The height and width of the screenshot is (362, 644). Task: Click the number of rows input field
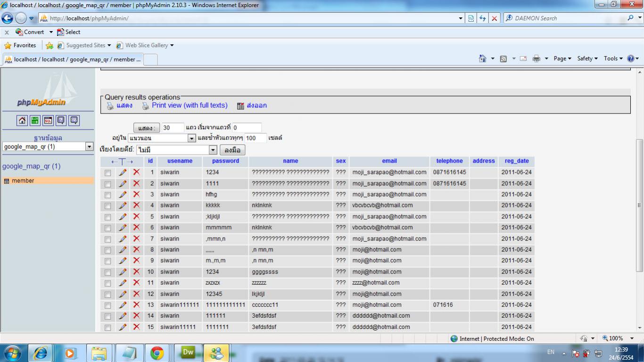pyautogui.click(x=173, y=128)
